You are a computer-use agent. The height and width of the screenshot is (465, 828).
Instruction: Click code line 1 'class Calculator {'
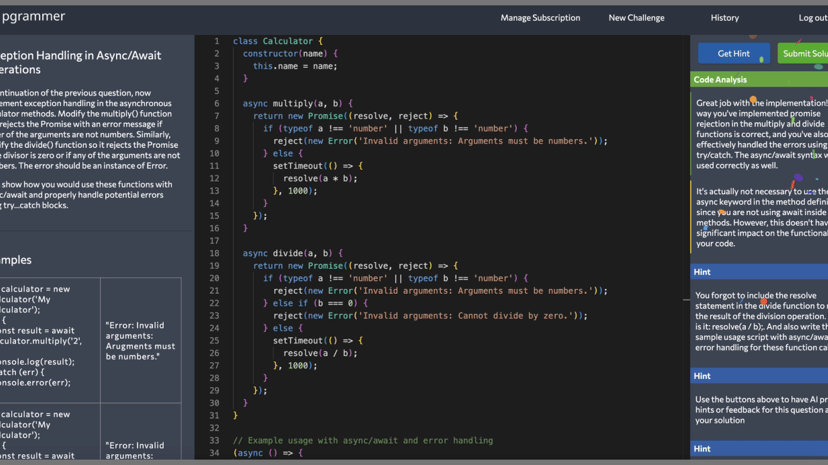tap(278, 41)
